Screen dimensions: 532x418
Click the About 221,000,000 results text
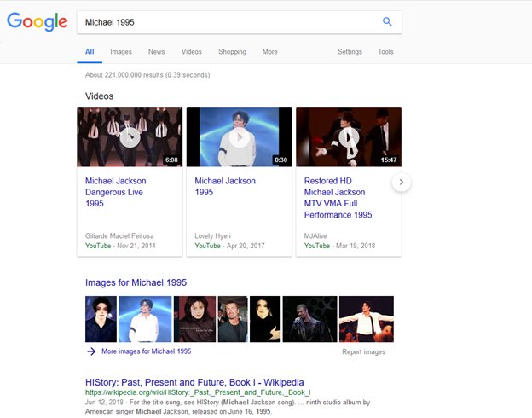[147, 75]
